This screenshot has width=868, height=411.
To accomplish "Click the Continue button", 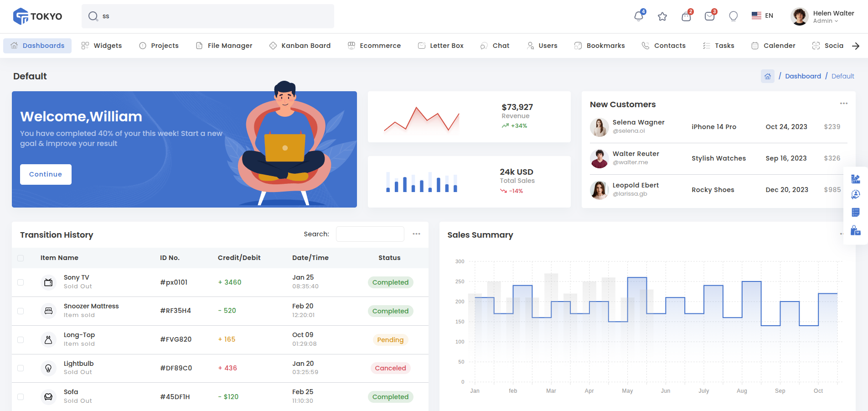I will pos(46,174).
